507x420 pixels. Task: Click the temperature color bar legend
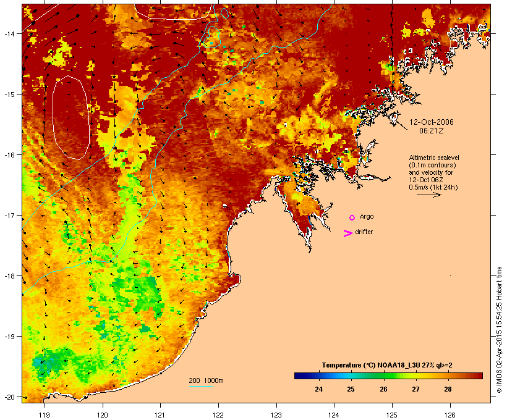pyautogui.click(x=388, y=376)
